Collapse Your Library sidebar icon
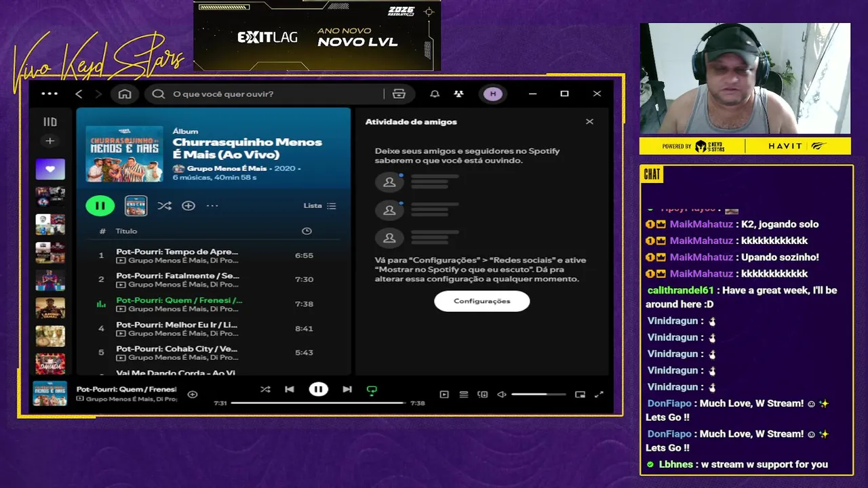Screen dimensions: 868x488 tap(50, 122)
